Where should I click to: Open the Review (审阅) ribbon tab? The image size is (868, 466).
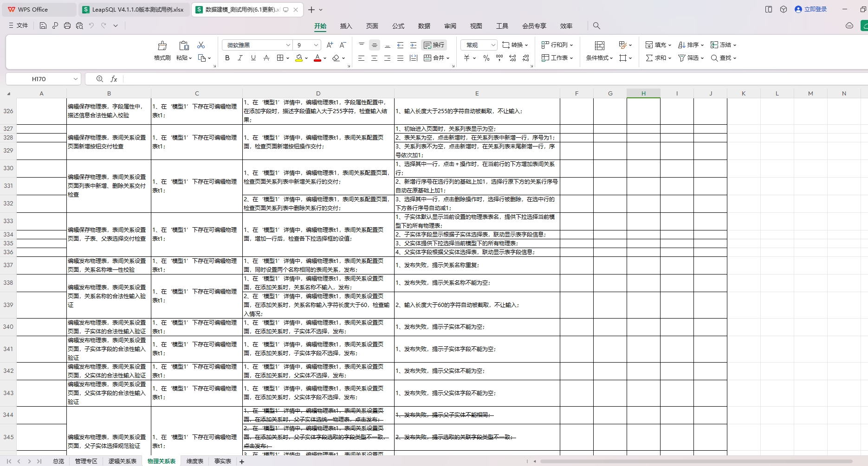[450, 26]
